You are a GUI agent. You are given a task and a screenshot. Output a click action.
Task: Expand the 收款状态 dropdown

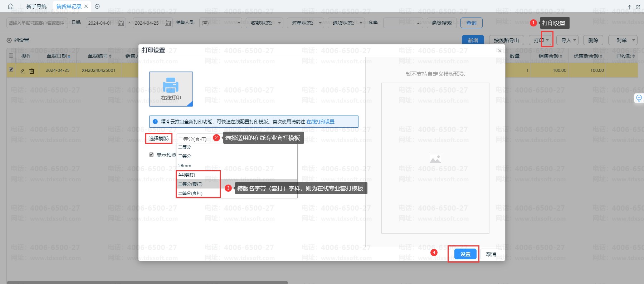click(265, 23)
